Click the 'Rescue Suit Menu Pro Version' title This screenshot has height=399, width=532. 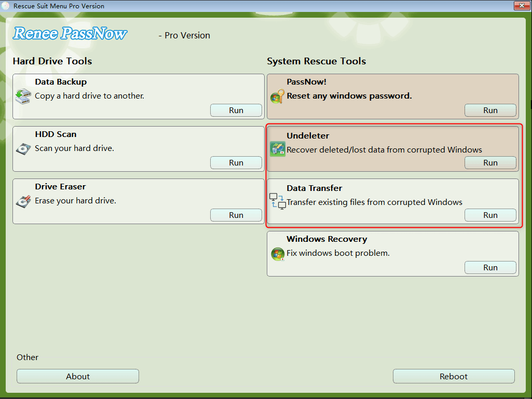[x=59, y=6]
